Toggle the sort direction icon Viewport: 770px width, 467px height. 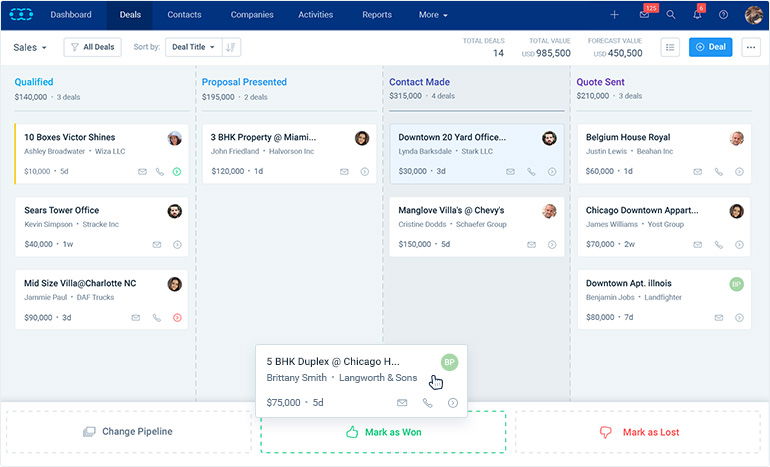point(231,47)
